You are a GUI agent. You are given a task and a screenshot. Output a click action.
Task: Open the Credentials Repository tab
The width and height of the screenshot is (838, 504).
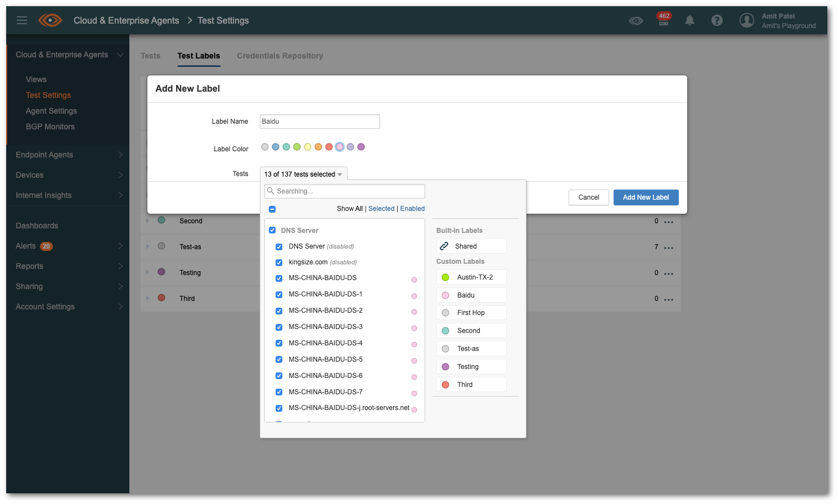pyautogui.click(x=280, y=56)
